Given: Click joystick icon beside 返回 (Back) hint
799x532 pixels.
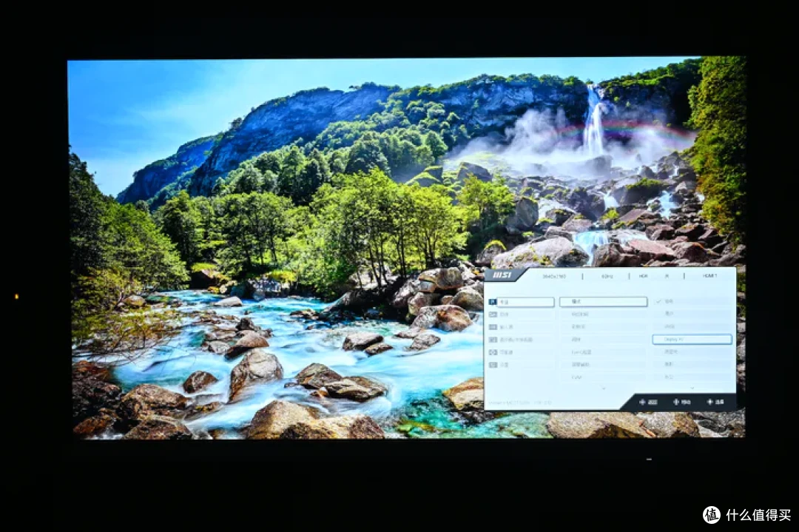Looking at the screenshot, I should coord(642,402).
